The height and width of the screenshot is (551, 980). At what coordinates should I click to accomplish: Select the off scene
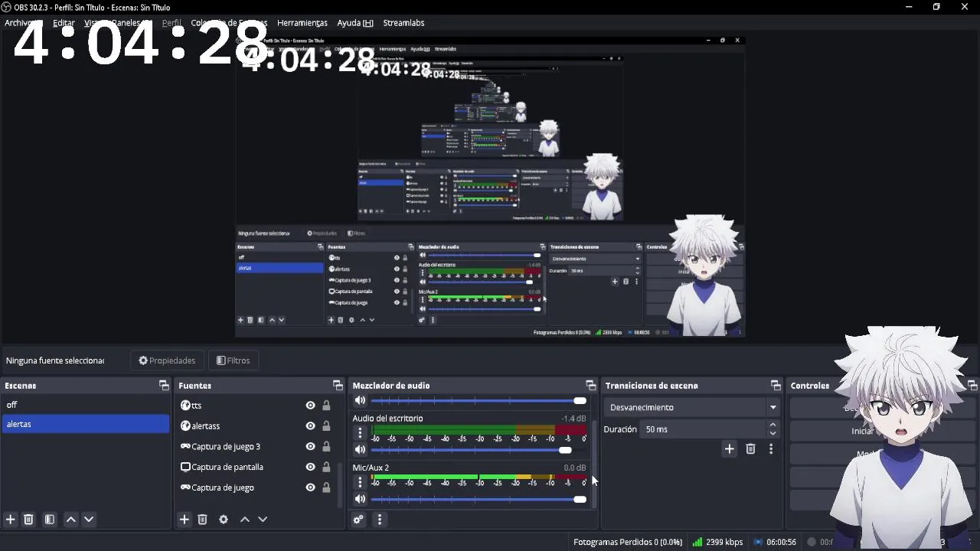pyautogui.click(x=86, y=405)
